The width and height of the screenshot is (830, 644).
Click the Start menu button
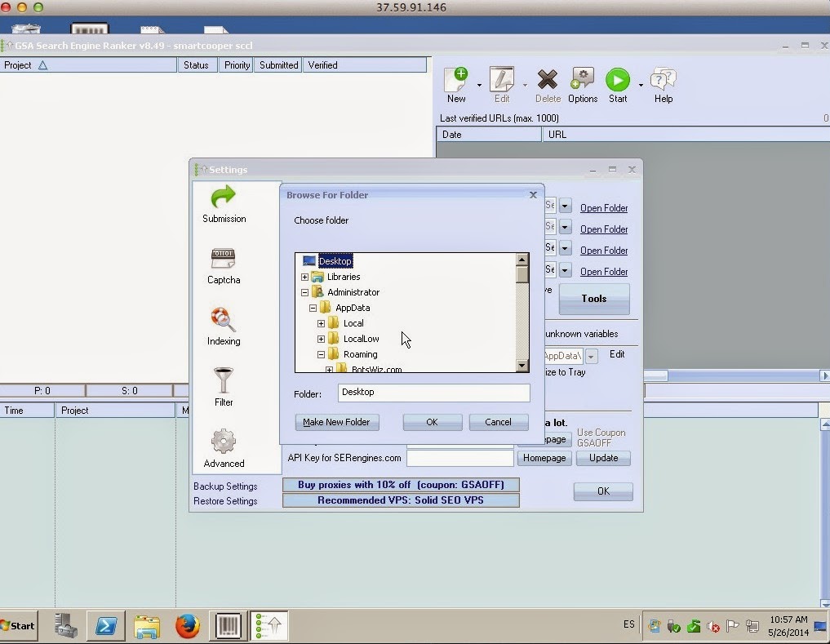coord(18,625)
